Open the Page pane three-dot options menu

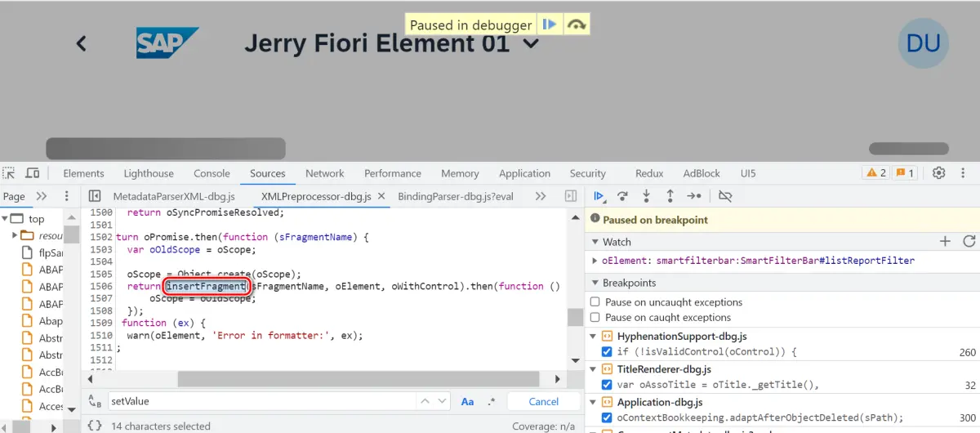(x=67, y=196)
